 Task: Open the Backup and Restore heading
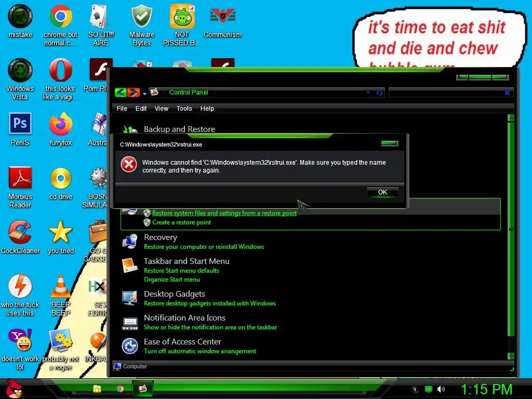(x=179, y=129)
